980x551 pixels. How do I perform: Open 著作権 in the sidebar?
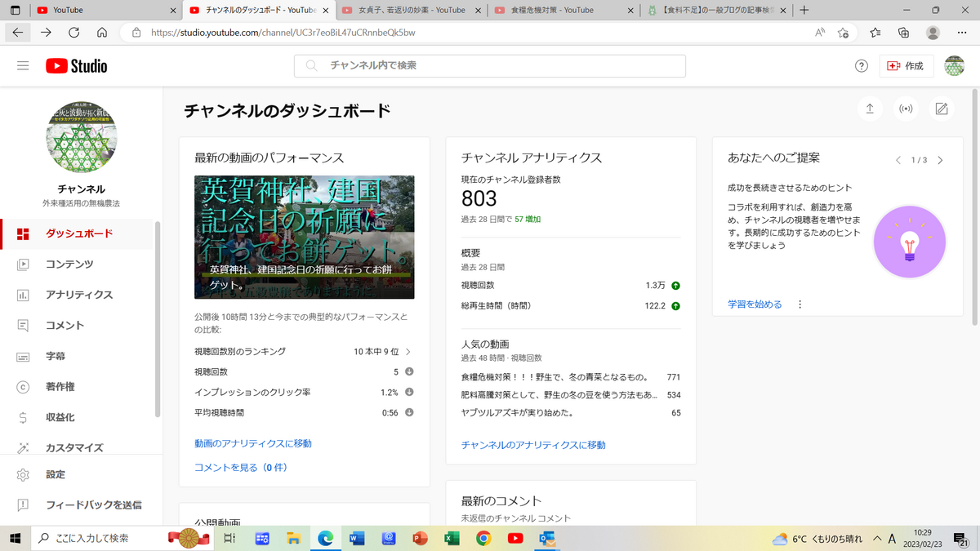pyautogui.click(x=77, y=386)
